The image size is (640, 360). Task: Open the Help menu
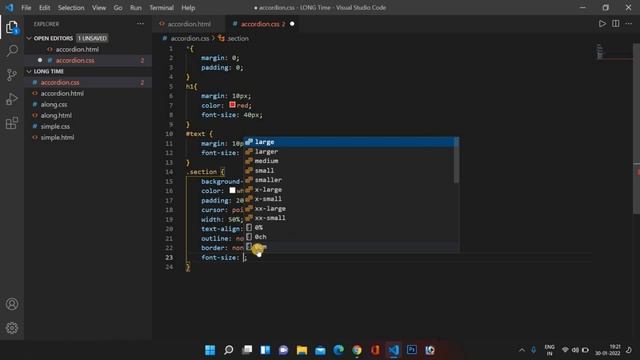point(188,7)
